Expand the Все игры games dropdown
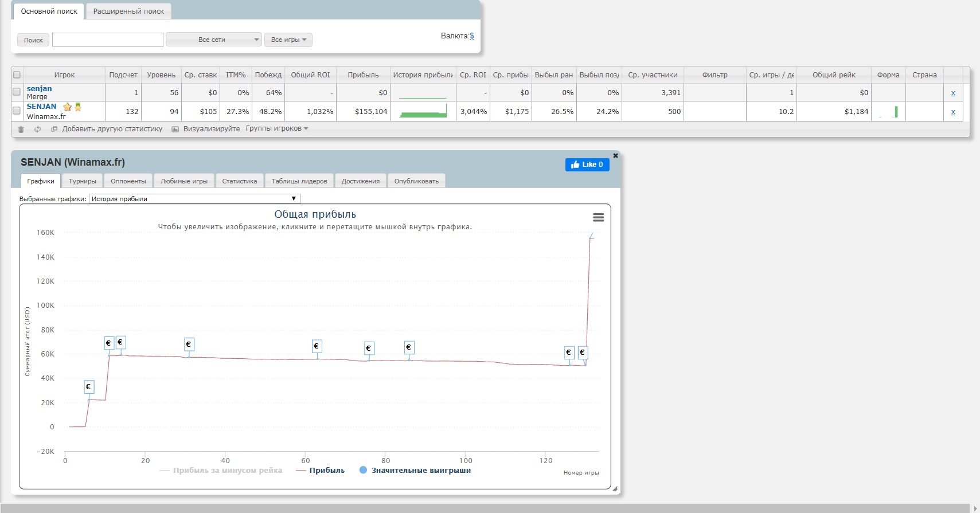Image resolution: width=980 pixels, height=513 pixels. coord(288,40)
